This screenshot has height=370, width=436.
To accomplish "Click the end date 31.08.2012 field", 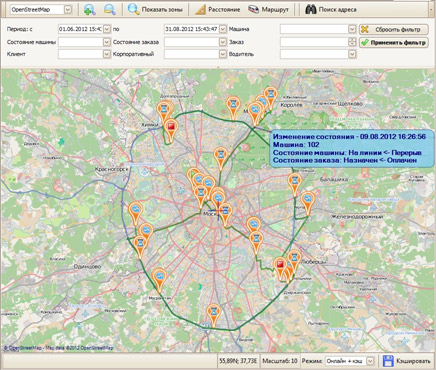I will point(191,29).
